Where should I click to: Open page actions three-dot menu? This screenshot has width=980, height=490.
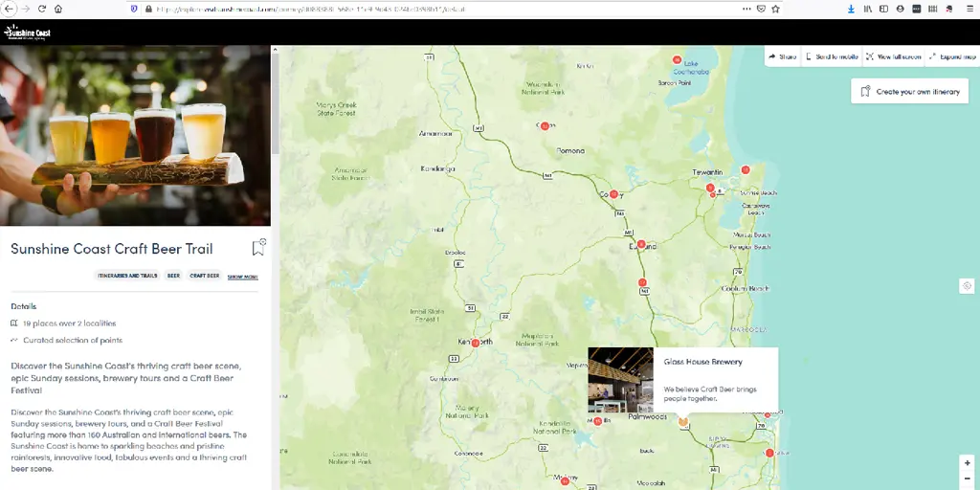click(x=746, y=9)
